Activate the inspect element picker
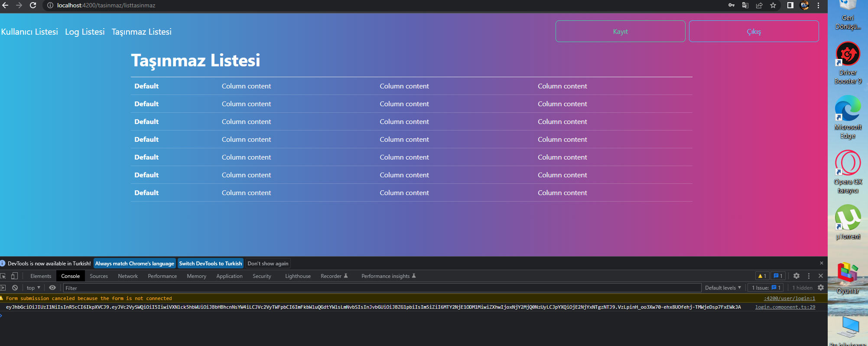Image resolution: width=868 pixels, height=346 pixels. pos(3,276)
